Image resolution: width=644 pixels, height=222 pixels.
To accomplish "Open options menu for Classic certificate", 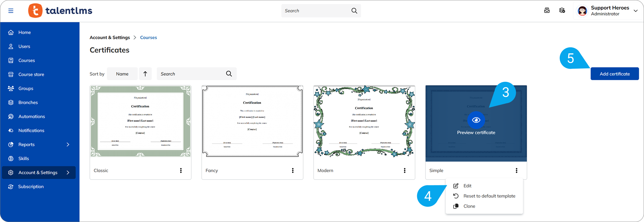I will (x=181, y=170).
